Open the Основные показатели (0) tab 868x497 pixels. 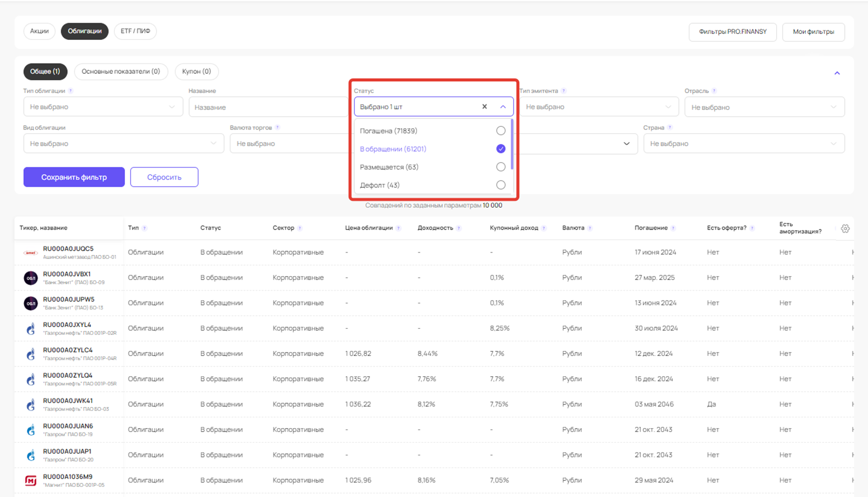coord(121,72)
